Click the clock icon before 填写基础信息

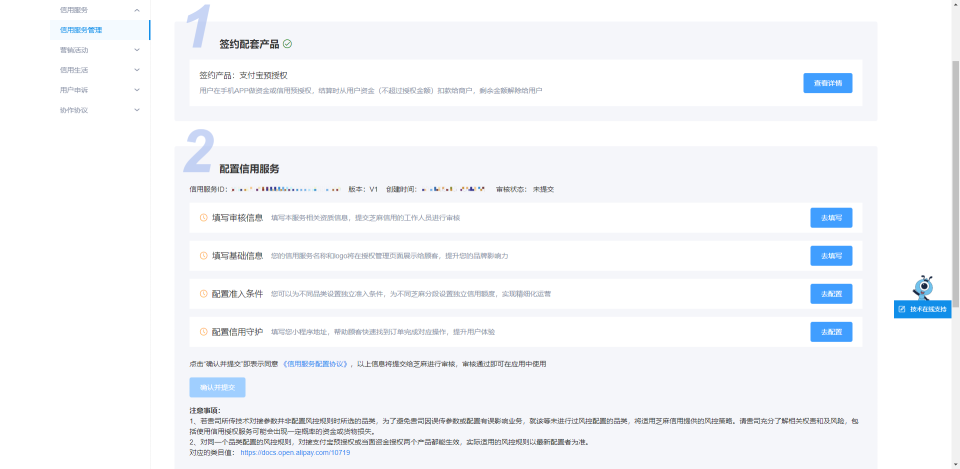pyautogui.click(x=204, y=255)
